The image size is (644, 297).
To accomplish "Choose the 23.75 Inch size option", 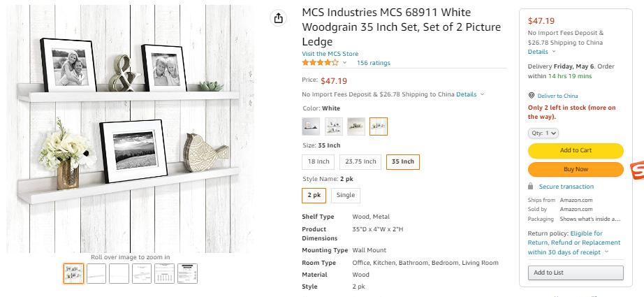I will tap(360, 162).
